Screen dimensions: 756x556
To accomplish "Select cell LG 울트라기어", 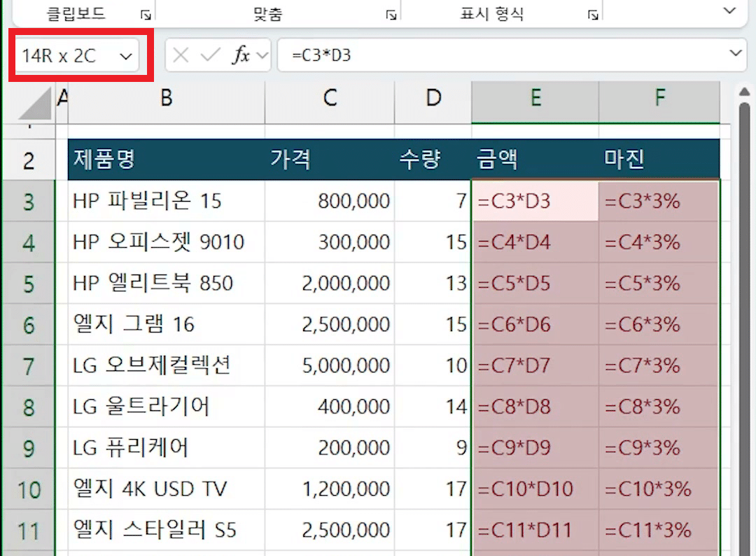I will pos(167,407).
